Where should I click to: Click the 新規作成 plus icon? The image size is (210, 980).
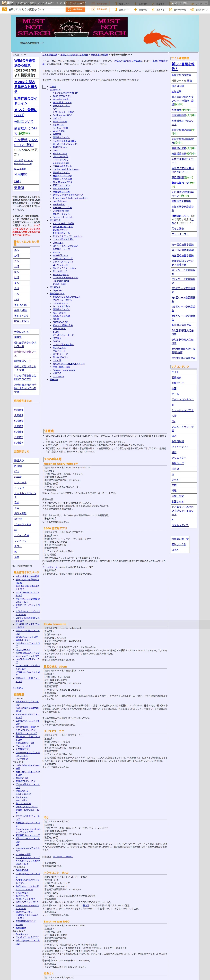135,9
